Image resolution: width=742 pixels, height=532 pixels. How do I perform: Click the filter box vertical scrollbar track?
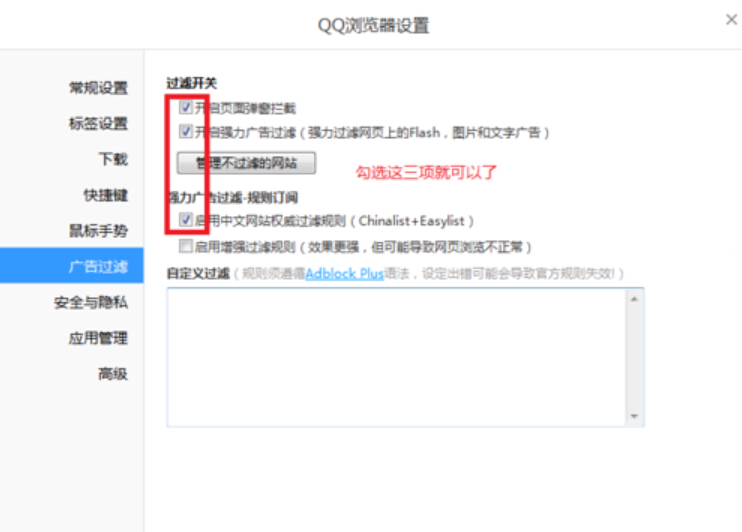(633, 357)
